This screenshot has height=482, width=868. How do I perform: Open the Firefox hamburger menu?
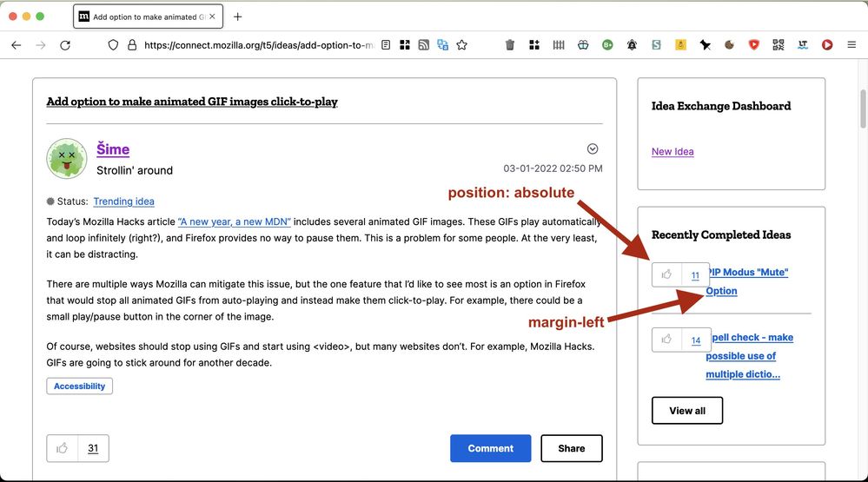click(851, 45)
